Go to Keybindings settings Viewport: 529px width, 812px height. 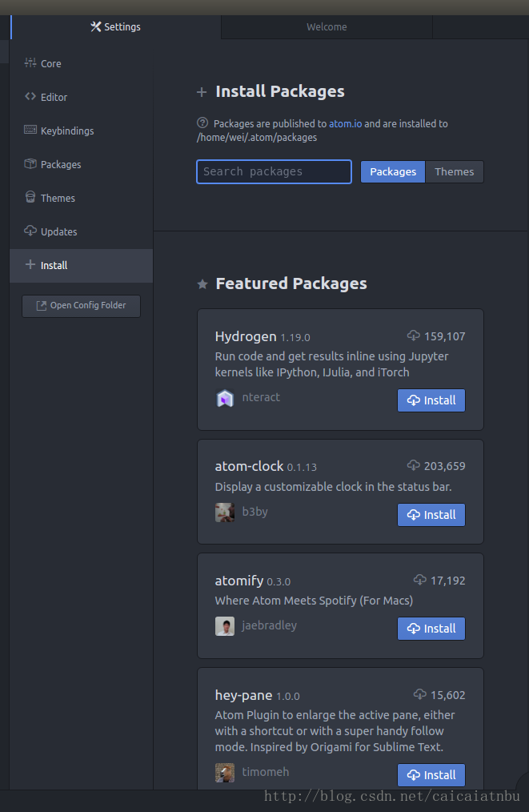[66, 131]
